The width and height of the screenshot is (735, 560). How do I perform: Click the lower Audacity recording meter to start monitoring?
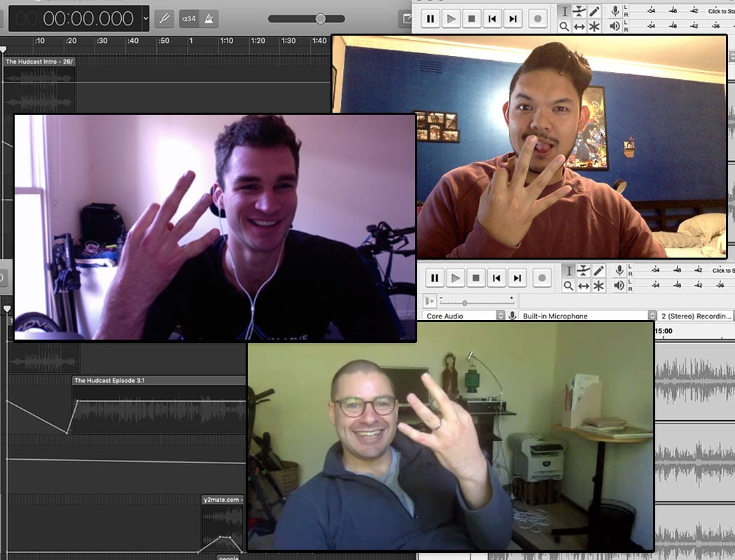685,270
